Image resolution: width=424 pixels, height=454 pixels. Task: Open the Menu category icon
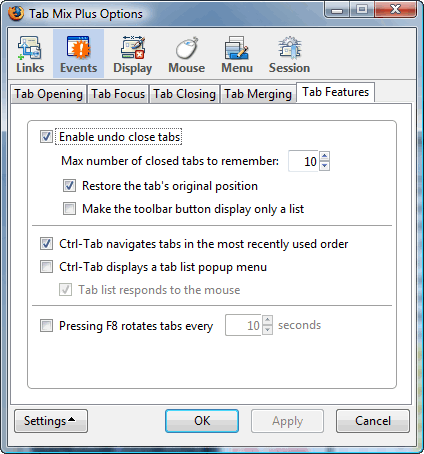237,54
